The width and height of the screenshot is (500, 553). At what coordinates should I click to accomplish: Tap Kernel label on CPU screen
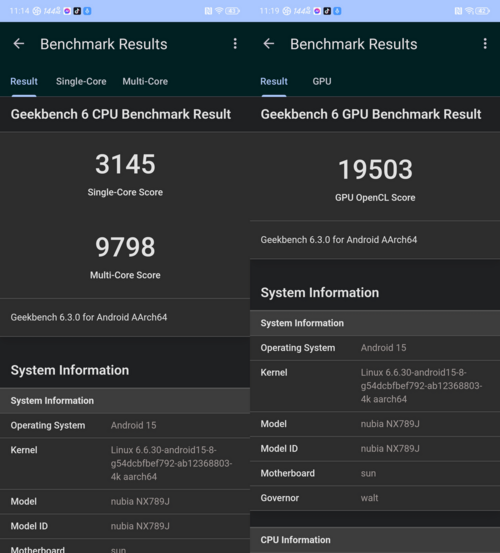coord(24,450)
